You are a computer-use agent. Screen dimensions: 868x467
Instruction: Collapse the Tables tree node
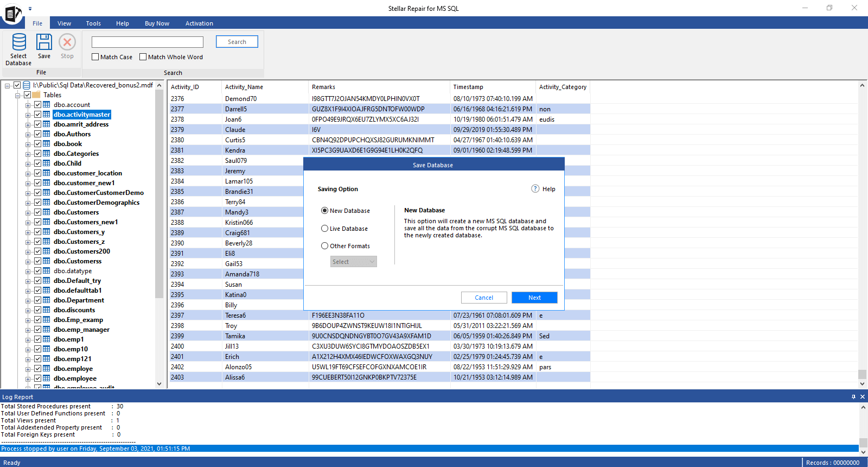[18, 96]
